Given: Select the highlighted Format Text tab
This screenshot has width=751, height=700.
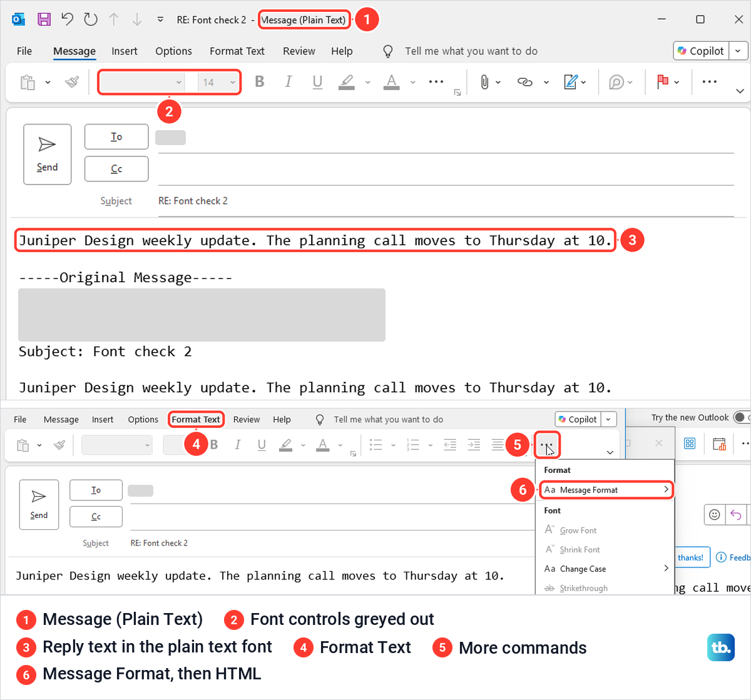Looking at the screenshot, I should pyautogui.click(x=196, y=419).
